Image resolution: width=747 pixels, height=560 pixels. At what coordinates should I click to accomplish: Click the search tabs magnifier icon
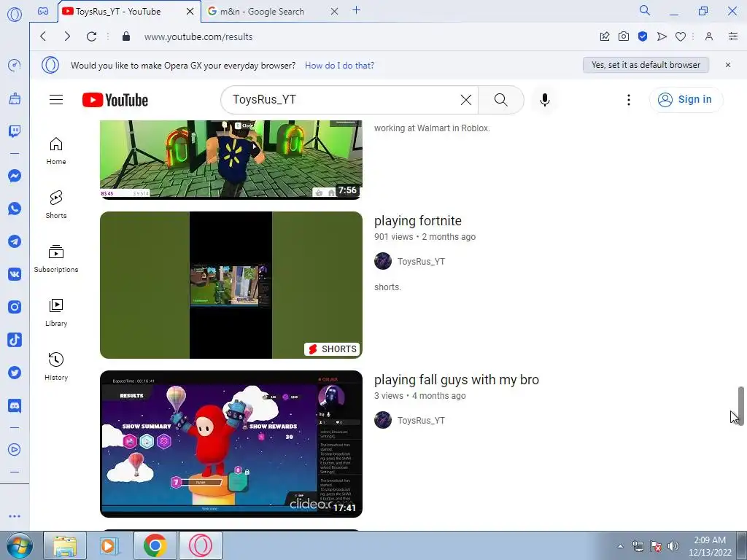tap(645, 10)
